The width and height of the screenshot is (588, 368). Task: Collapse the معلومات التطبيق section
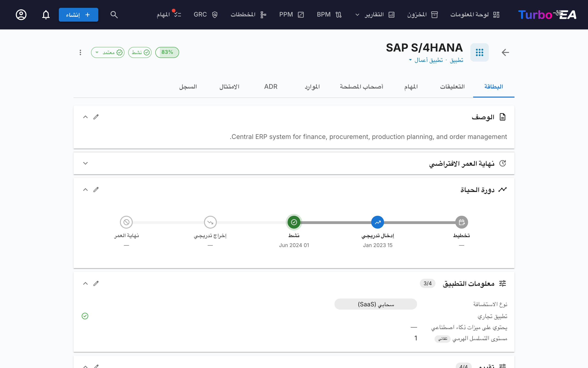(x=85, y=284)
